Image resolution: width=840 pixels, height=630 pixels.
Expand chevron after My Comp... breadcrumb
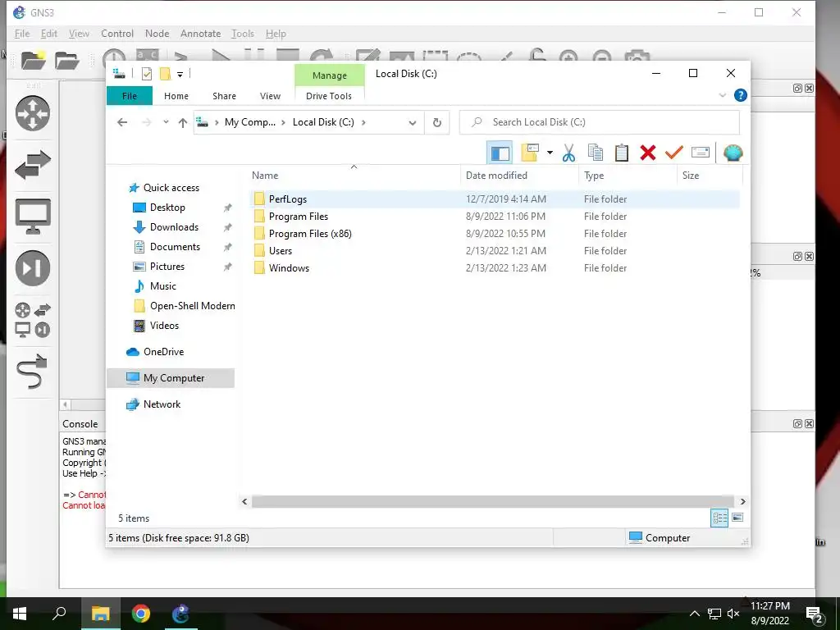284,122
